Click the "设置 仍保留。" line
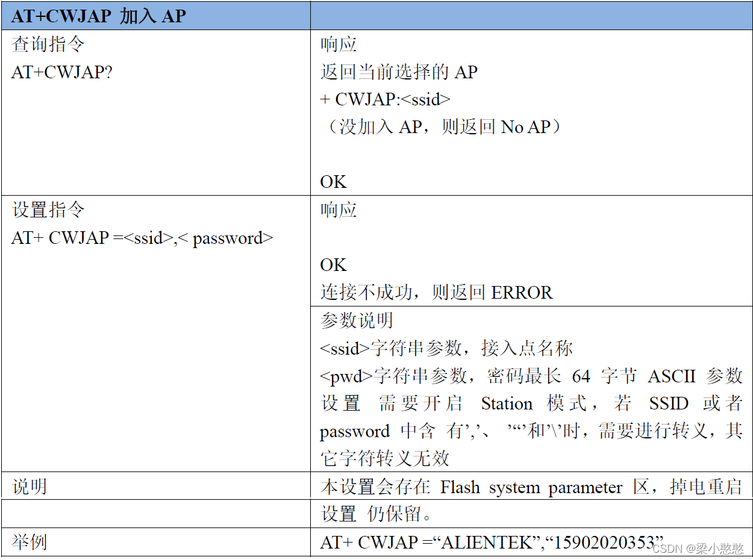The width and height of the screenshot is (753, 560). pos(377,514)
